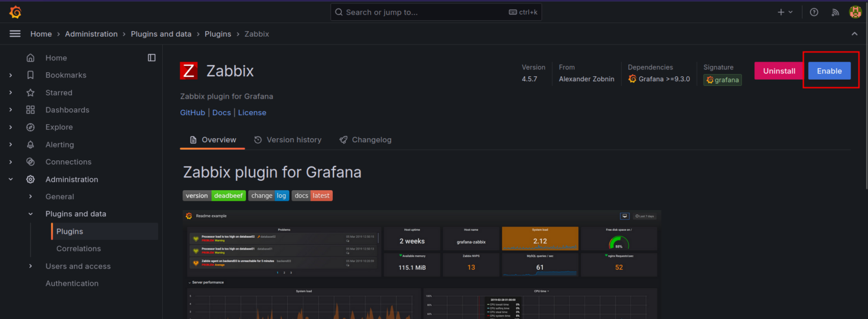Click the Home breadcrumb
Viewport: 868px width, 319px height.
41,34
